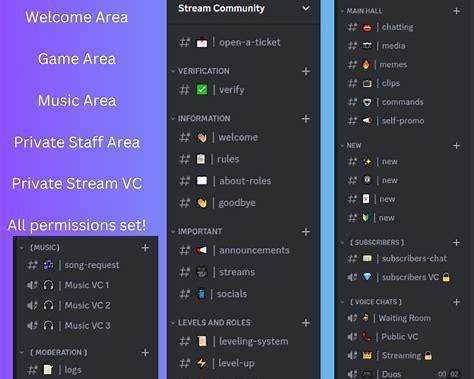The width and height of the screenshot is (474, 379).
Task: Click the megaphone icon beside self-promo
Action: 367,120
